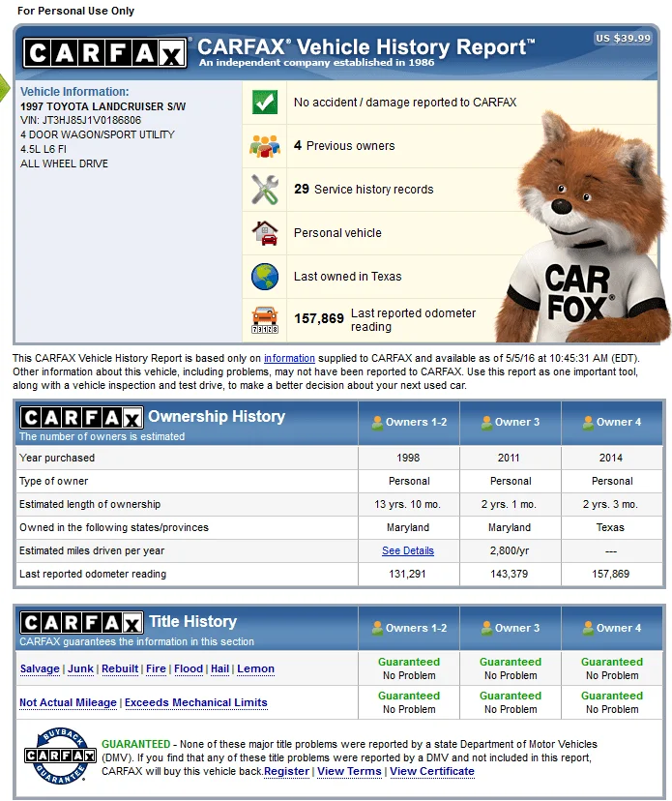Open the View Certificate link
Viewport: 672px width, 801px height.
(x=432, y=771)
